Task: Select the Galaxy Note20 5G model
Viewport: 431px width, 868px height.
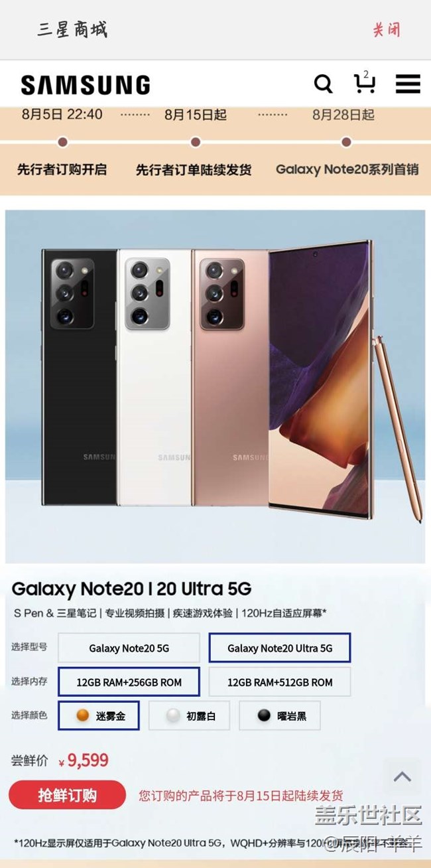Action: [x=129, y=648]
